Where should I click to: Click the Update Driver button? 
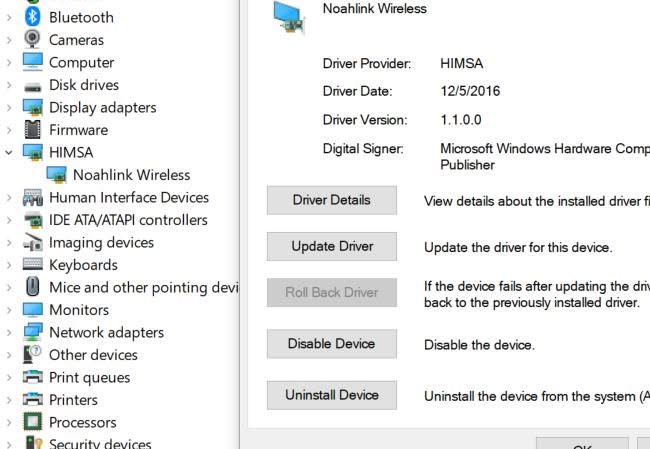[x=331, y=246]
